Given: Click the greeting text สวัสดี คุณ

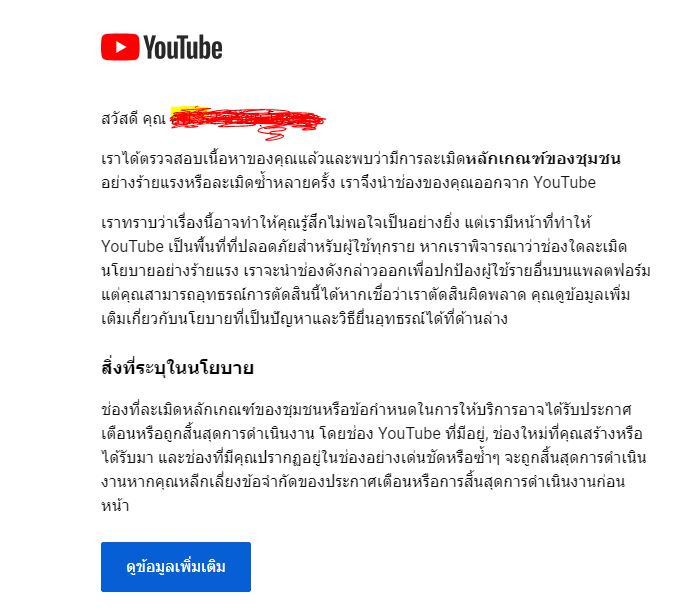Looking at the screenshot, I should pos(133,119).
